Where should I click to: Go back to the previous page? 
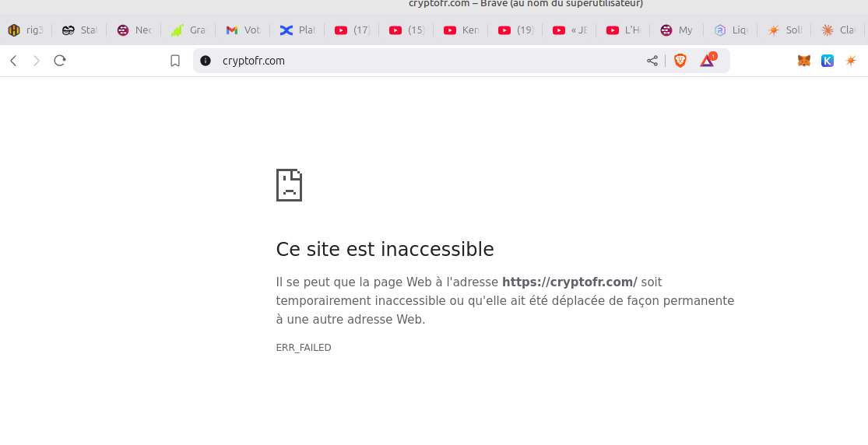(14, 61)
